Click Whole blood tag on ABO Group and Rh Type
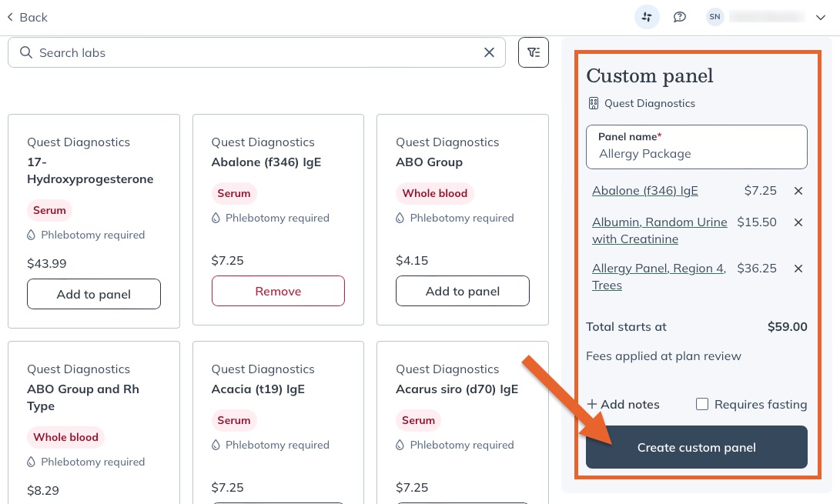This screenshot has width=840, height=504. pyautogui.click(x=65, y=437)
